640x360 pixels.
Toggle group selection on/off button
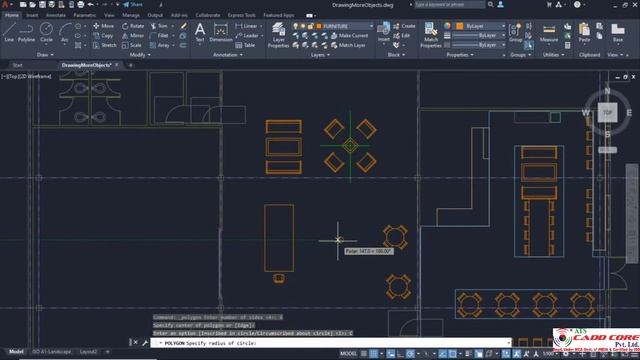tap(528, 45)
